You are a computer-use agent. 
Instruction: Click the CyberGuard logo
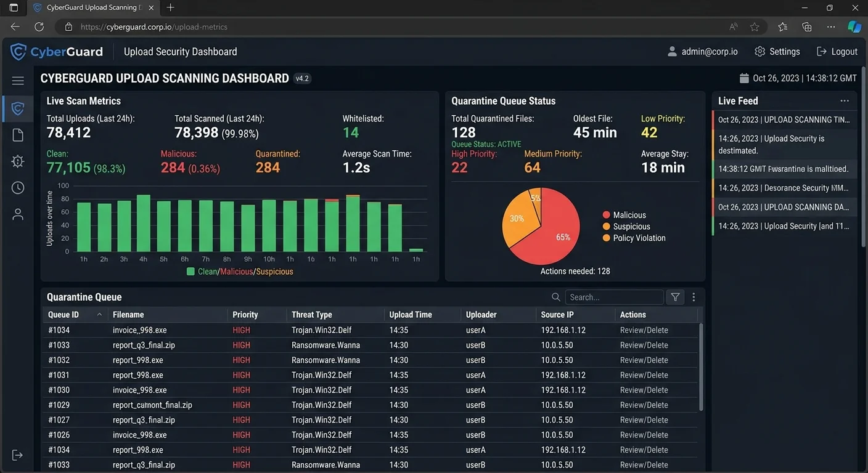coord(57,52)
